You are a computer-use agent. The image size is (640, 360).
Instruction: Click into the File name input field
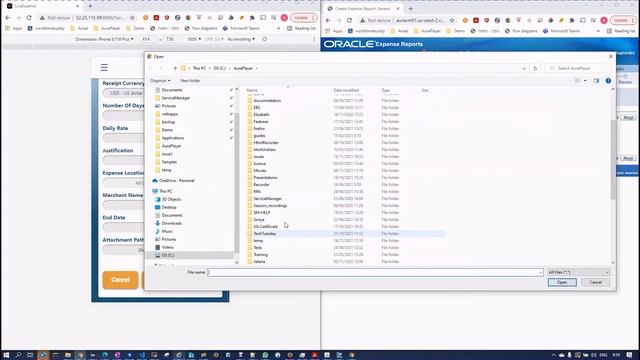(372, 272)
